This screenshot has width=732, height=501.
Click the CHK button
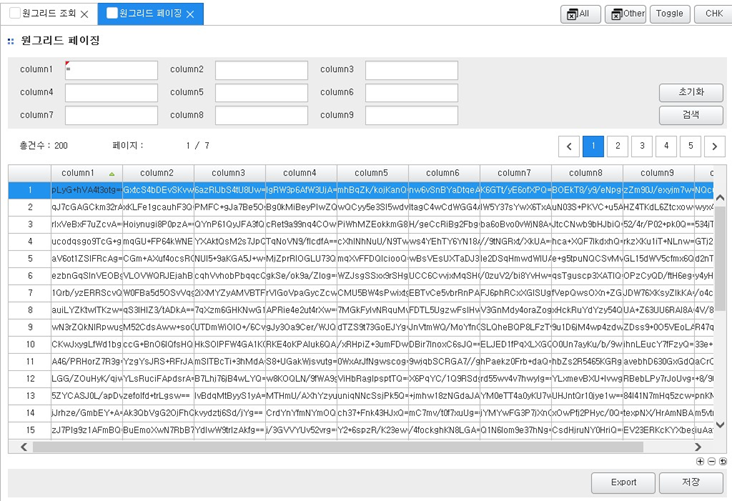pyautogui.click(x=713, y=14)
